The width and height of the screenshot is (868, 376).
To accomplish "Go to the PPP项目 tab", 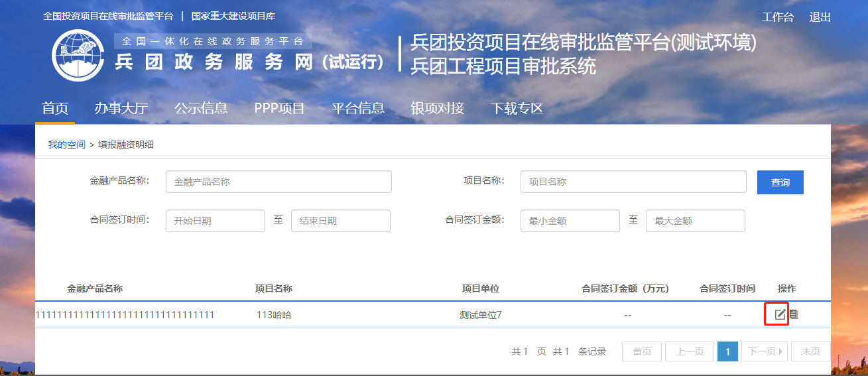I will [x=279, y=108].
